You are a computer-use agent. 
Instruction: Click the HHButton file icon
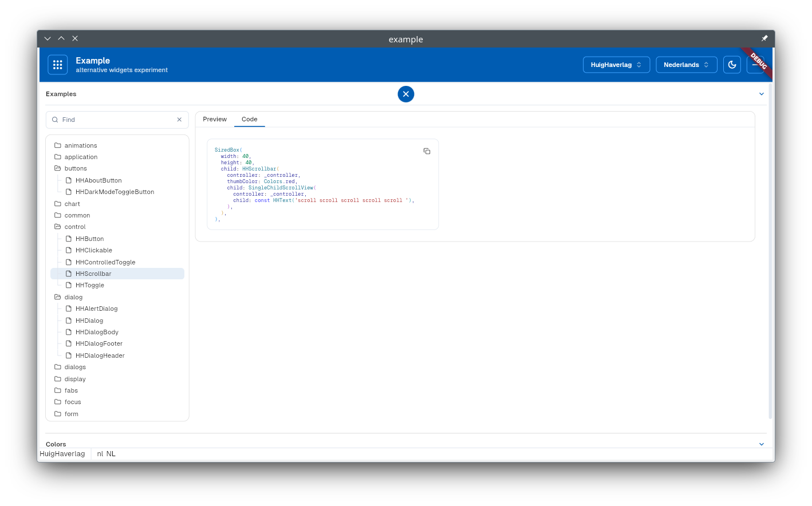pyautogui.click(x=69, y=239)
